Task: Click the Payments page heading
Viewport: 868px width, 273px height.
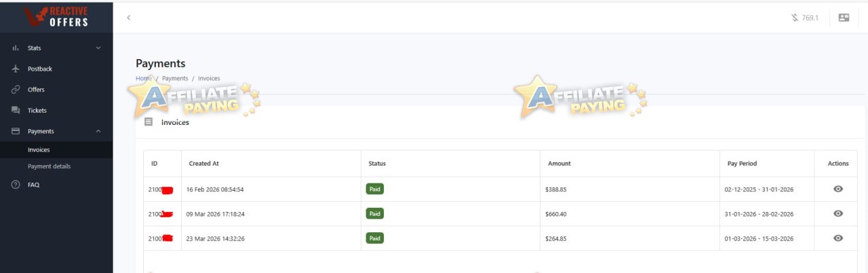Action: coord(160,63)
